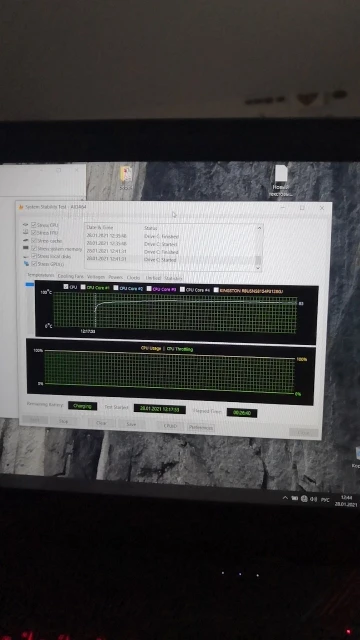
Task: Toggle the KINGSTON drive temperature checkbox
Action: (216, 290)
